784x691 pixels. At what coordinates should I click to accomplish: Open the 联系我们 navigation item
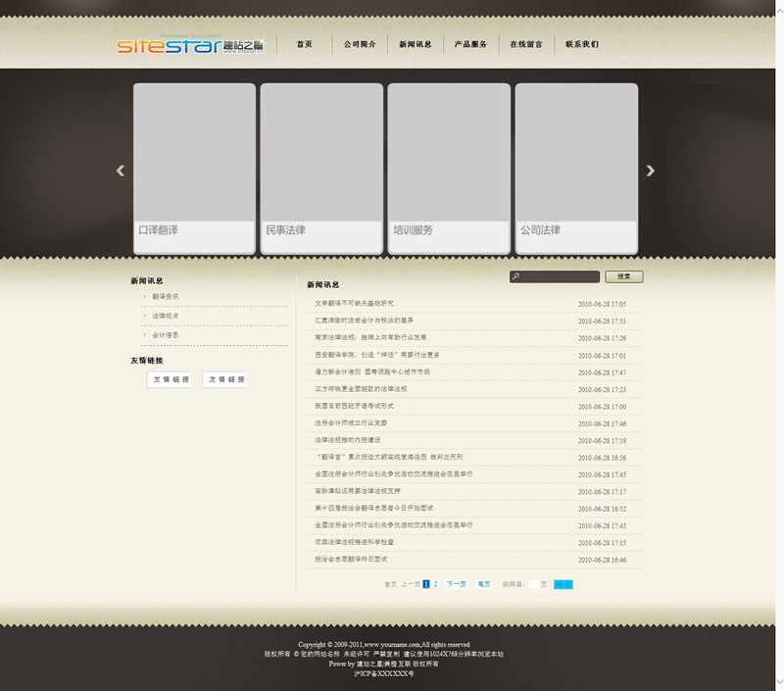(581, 44)
